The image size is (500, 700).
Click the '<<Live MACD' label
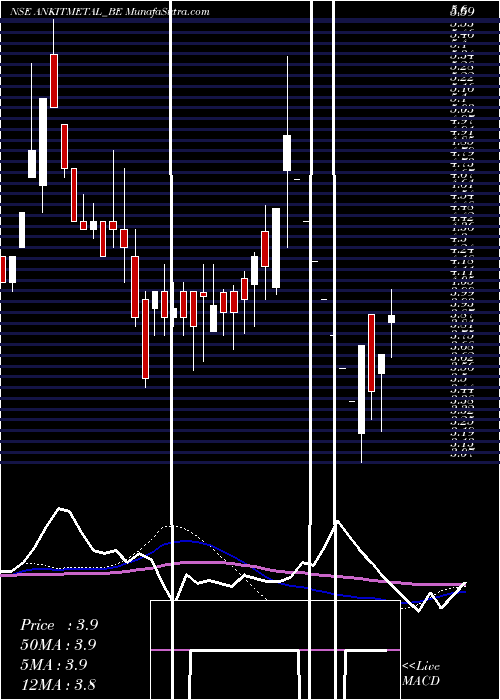[421, 674]
